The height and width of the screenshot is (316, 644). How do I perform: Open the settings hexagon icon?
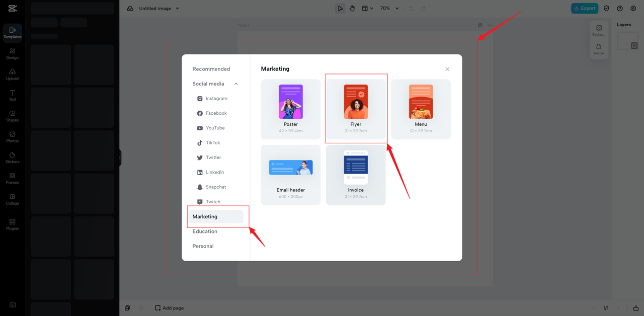point(633,9)
